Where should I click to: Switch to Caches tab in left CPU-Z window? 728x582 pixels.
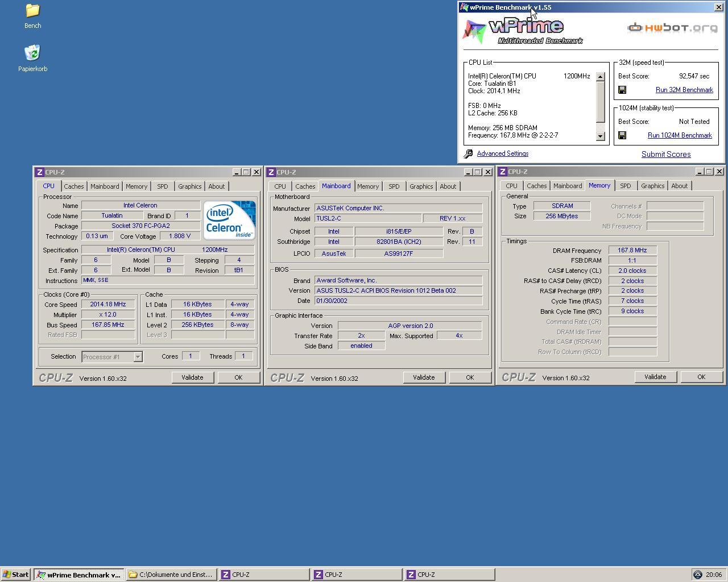74,186
